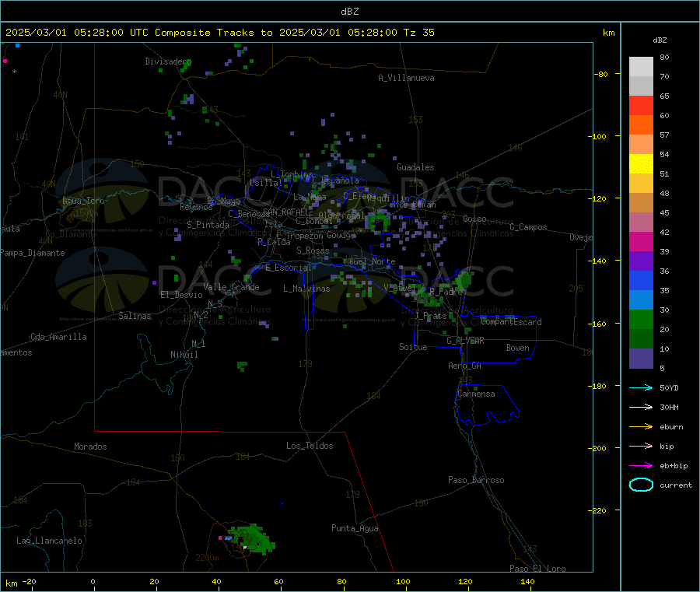Click the green radar echo near 2200m
The width and height of the screenshot is (700, 592).
point(251,539)
